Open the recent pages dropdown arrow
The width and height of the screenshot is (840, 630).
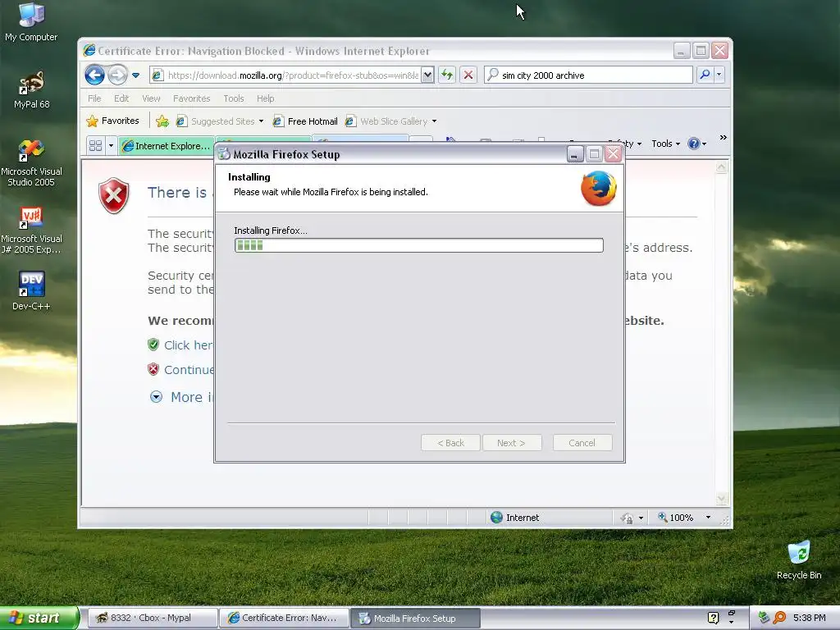point(135,75)
